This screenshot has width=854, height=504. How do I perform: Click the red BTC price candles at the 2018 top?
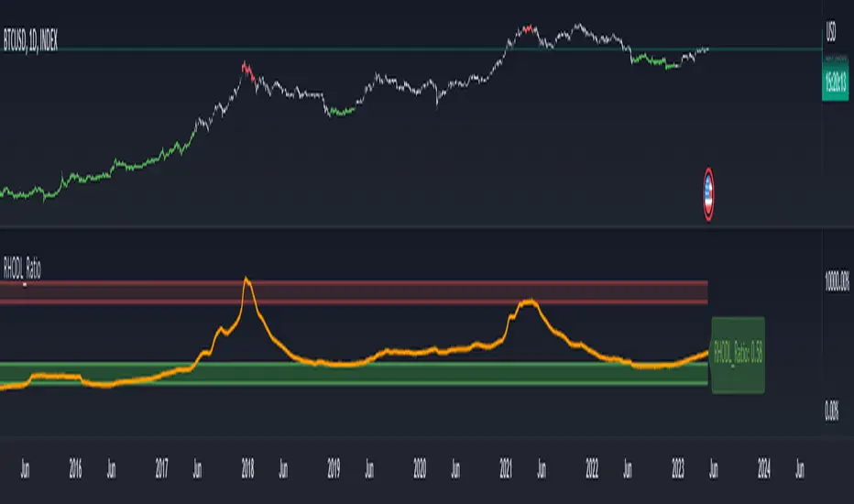pyautogui.click(x=248, y=71)
